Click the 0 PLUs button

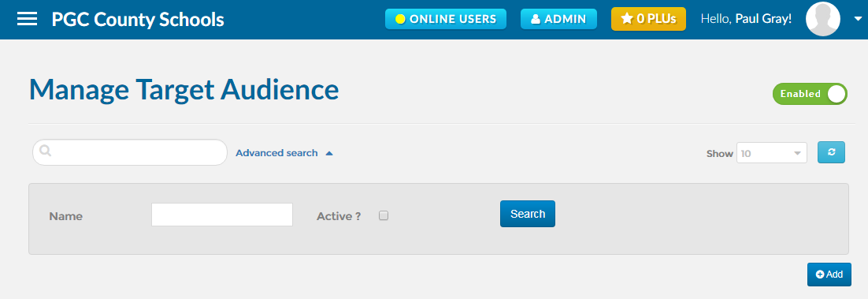[648, 19]
